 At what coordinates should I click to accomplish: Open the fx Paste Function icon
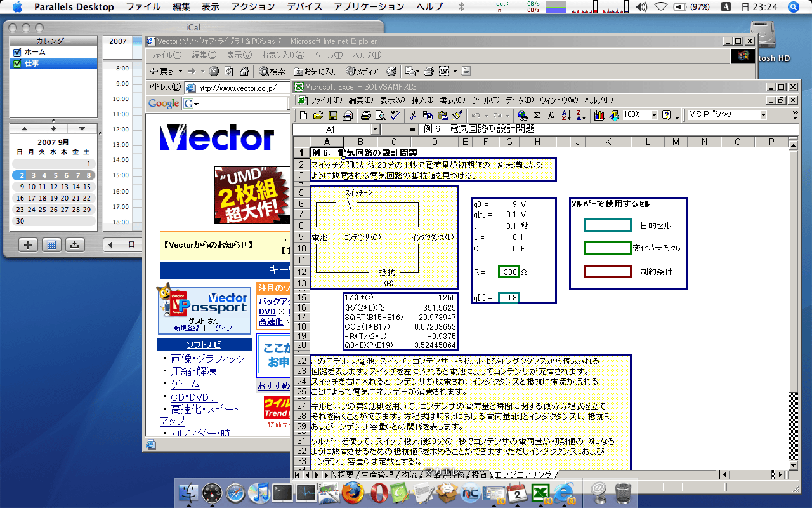[551, 115]
